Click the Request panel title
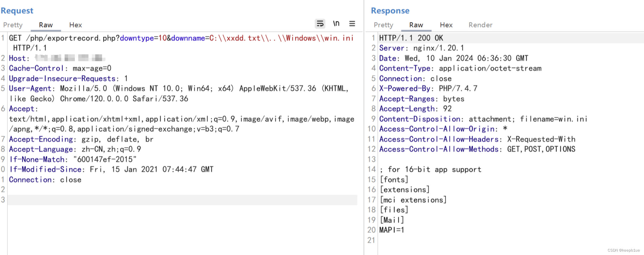Image resolution: width=644 pixels, height=255 pixels. [x=17, y=11]
